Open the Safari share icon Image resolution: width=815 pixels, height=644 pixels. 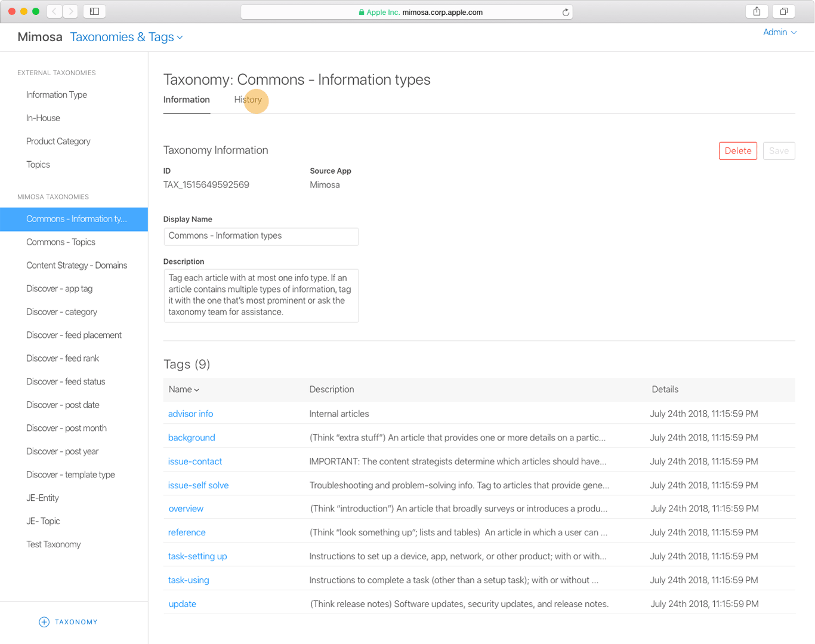tap(757, 11)
